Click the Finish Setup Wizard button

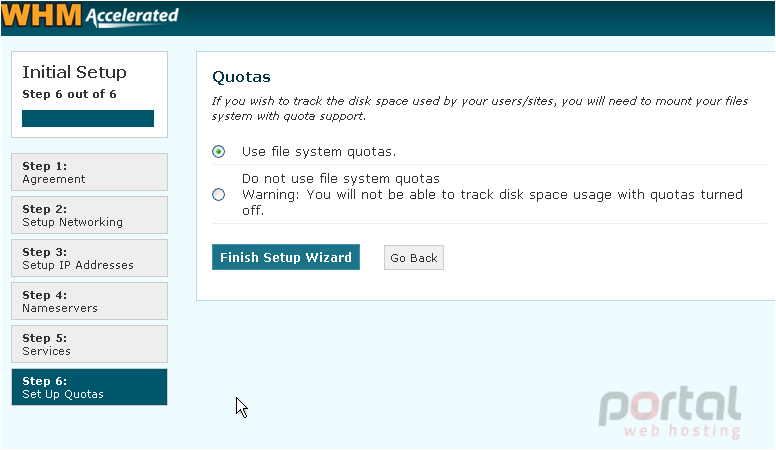click(286, 257)
